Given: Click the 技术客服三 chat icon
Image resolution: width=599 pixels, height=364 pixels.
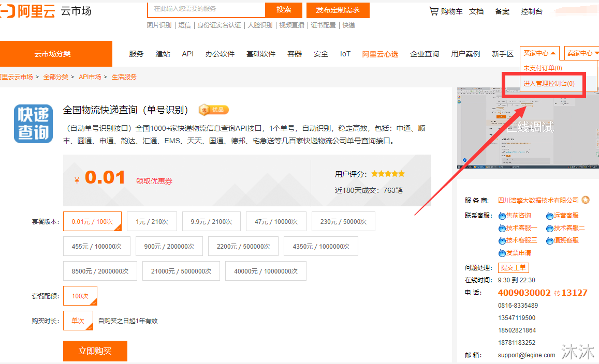Looking at the screenshot, I should click(502, 240).
